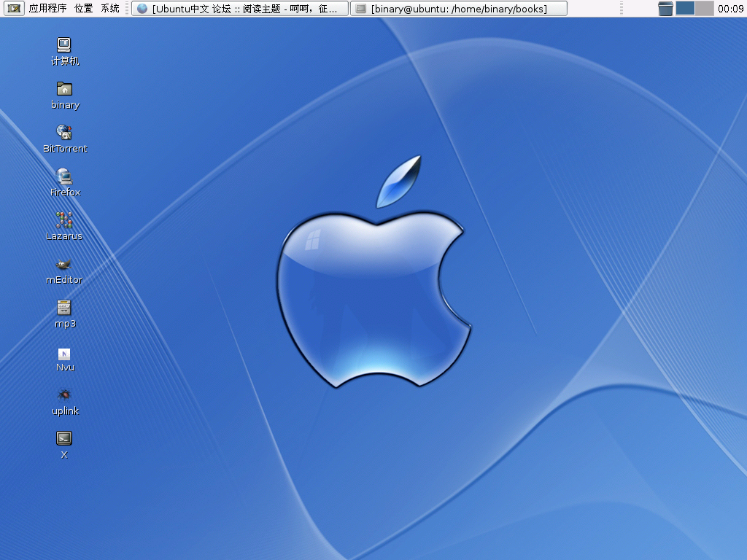Viewport: 747px width, 560px height.
Task: Click the show desktop button beside 应用程序
Action: (15, 9)
